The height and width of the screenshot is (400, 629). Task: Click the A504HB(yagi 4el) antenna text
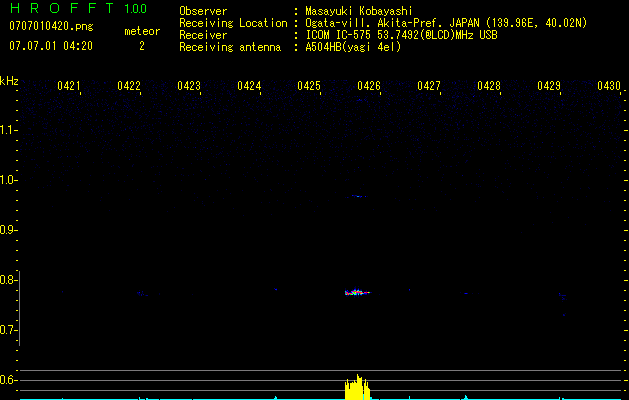(353, 47)
